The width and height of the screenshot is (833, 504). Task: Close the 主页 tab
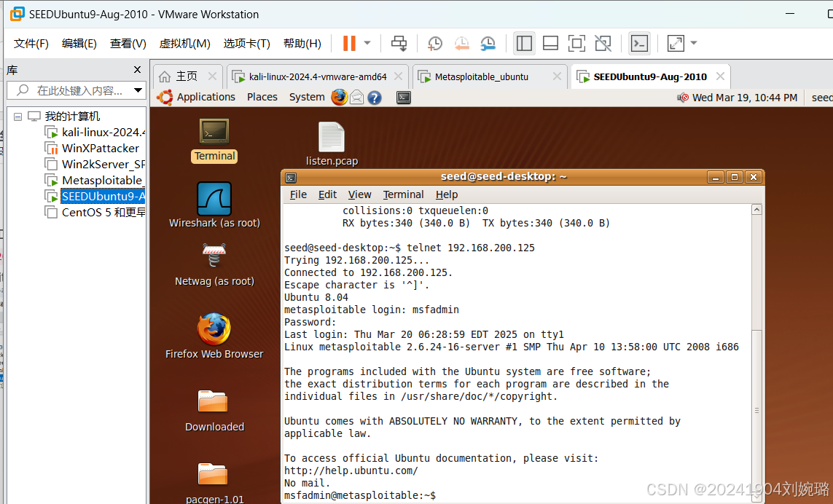tap(212, 76)
